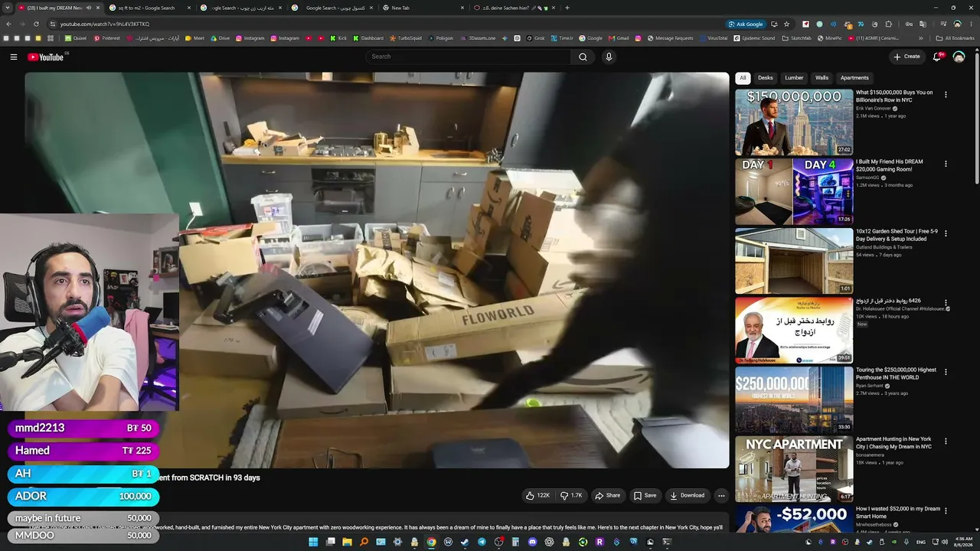Bookmark this page with the star icon
Image resolution: width=980 pixels, height=551 pixels.
[x=786, y=24]
